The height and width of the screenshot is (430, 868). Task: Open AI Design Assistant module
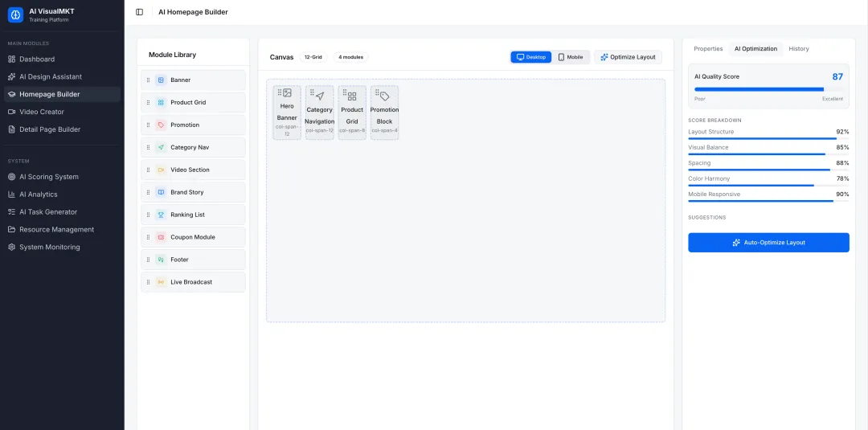coord(62,77)
